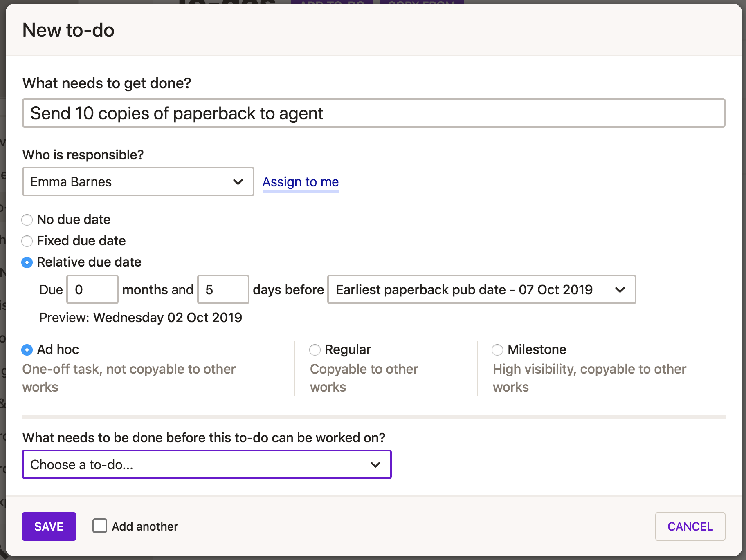Choose the Fixed due date radio button

click(x=27, y=241)
